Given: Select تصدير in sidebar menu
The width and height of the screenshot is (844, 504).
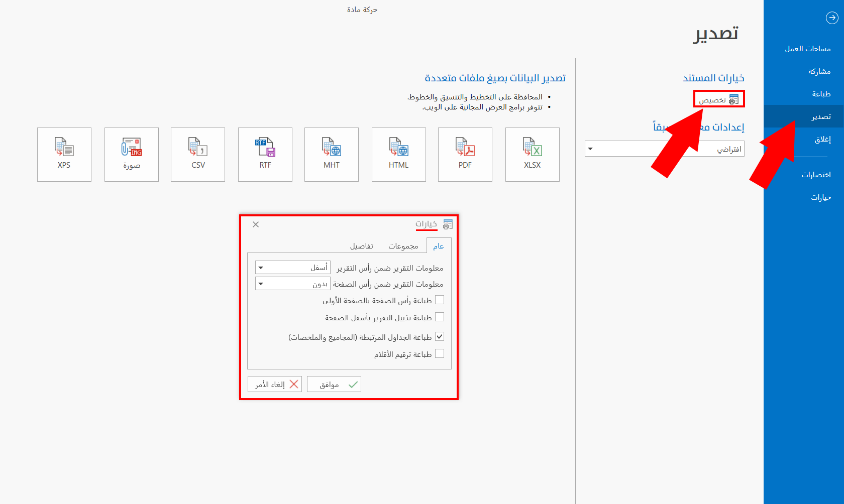Looking at the screenshot, I should click(x=804, y=116).
